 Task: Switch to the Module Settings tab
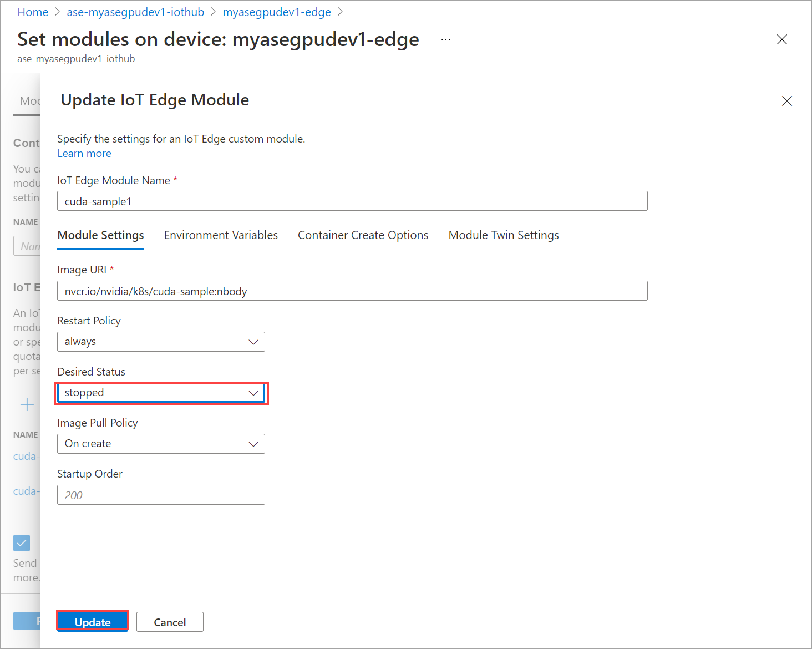100,235
